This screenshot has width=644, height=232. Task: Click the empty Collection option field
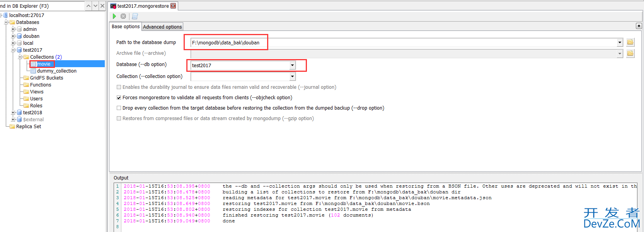[240, 76]
